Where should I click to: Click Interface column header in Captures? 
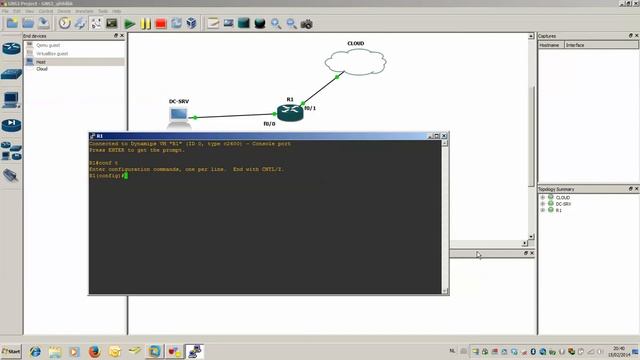click(602, 45)
